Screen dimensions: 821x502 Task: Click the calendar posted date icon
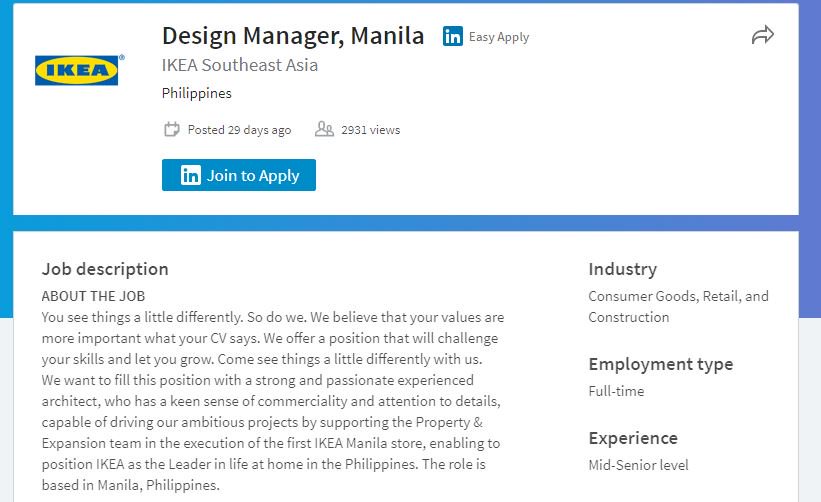171,129
